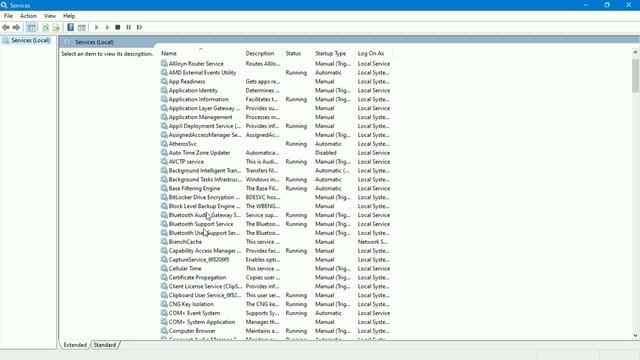Sort by the Name column header
640x360 pixels.
pyautogui.click(x=200, y=53)
